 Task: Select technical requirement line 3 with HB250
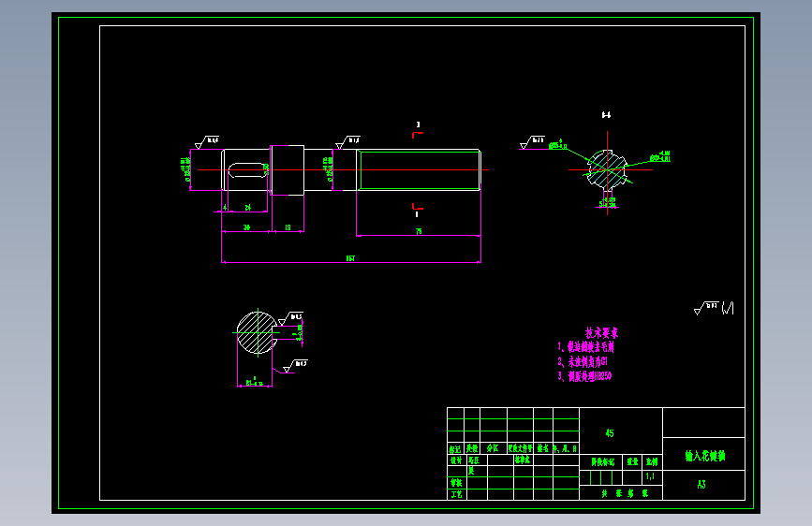(x=584, y=376)
